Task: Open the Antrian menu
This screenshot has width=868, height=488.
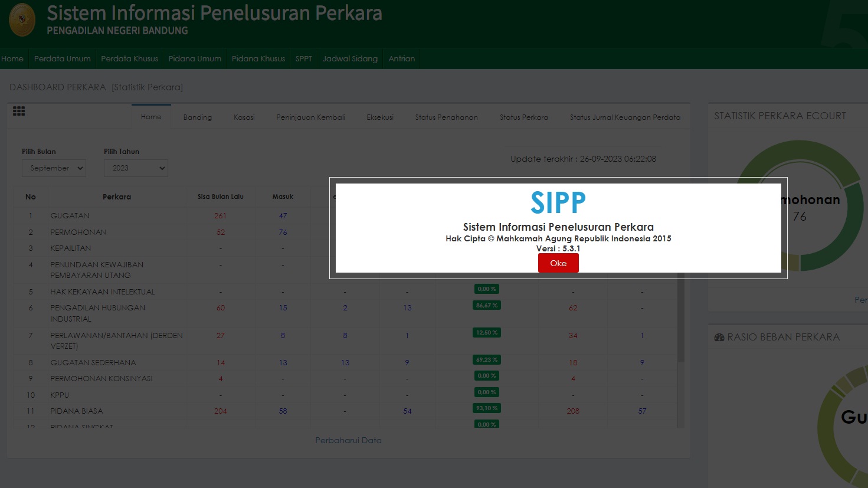Action: [401, 58]
